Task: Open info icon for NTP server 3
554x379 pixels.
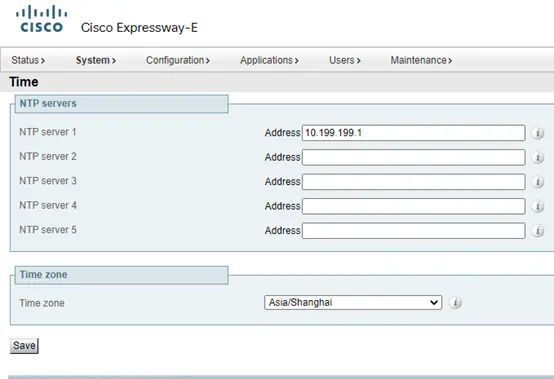Action: coord(538,182)
